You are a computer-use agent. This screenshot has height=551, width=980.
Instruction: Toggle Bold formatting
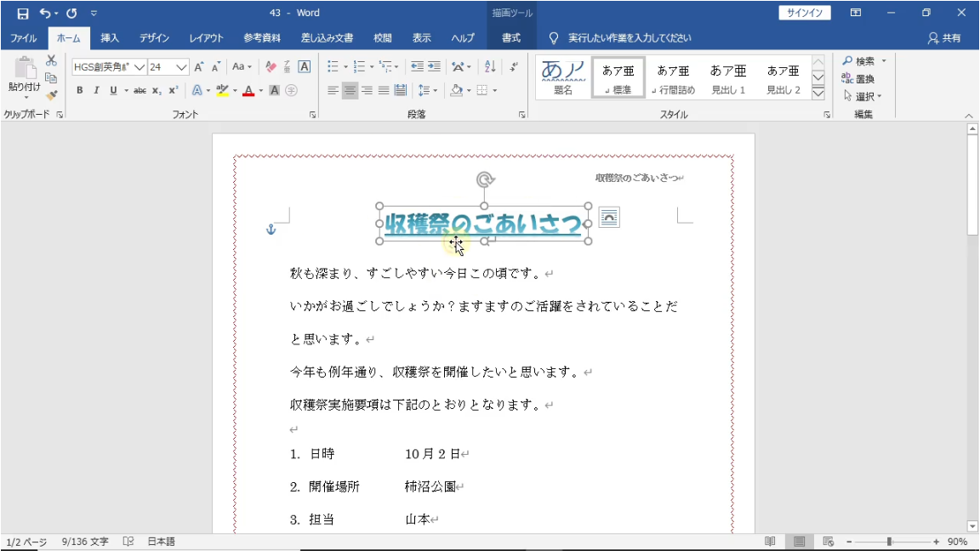click(79, 90)
